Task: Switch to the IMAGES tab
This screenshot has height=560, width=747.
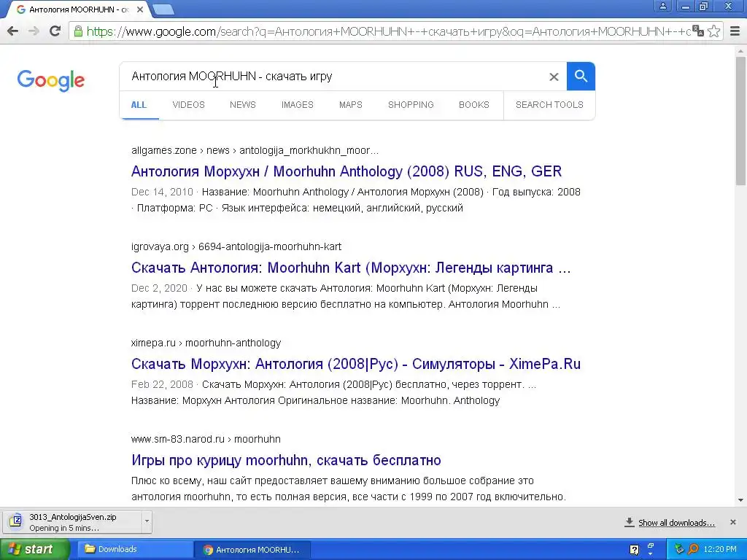Action: pyautogui.click(x=298, y=105)
